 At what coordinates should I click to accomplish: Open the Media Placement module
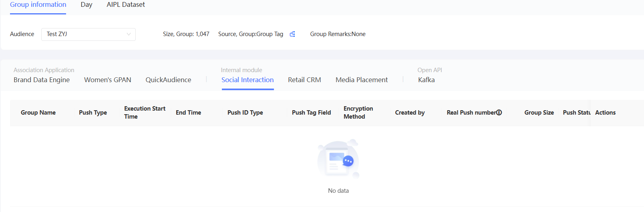[362, 80]
